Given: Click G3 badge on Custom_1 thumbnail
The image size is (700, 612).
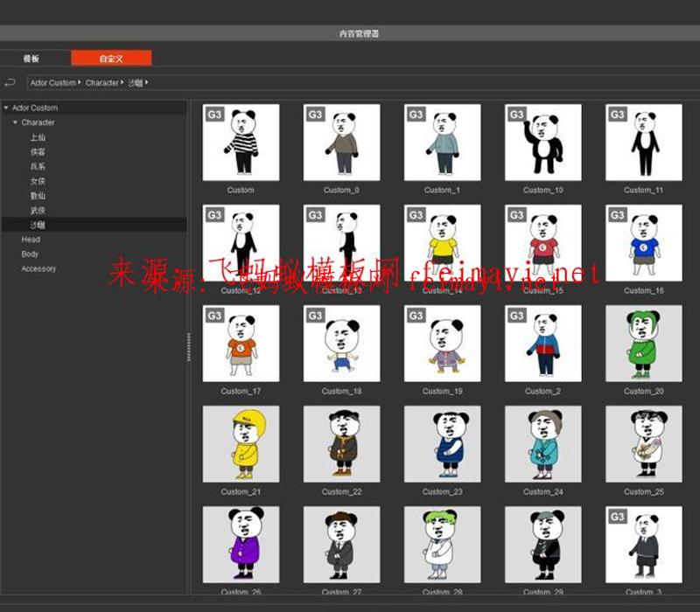Looking at the screenshot, I should pos(416,115).
